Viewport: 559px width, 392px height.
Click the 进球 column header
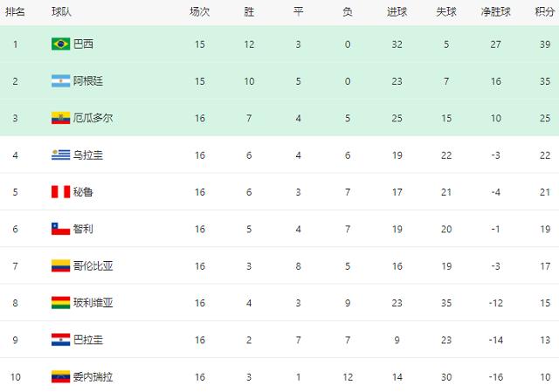point(397,11)
